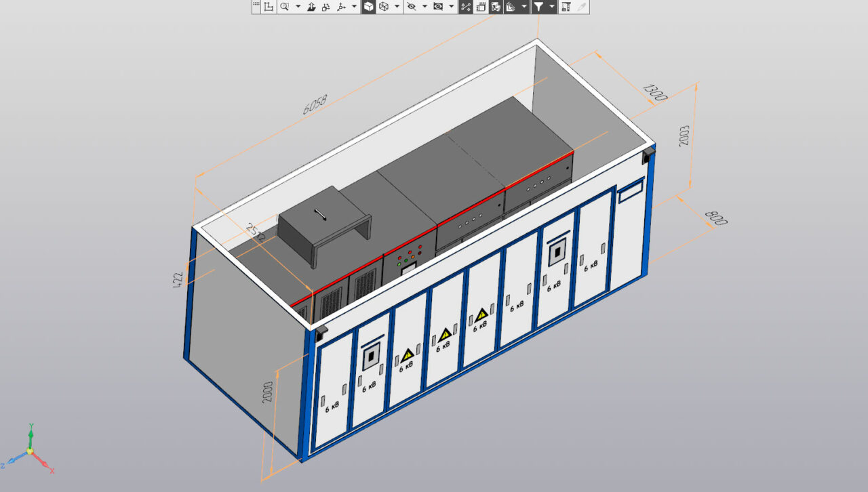The width and height of the screenshot is (868, 492).
Task: Click the crossed-out eye hide icon
Action: pos(411,7)
